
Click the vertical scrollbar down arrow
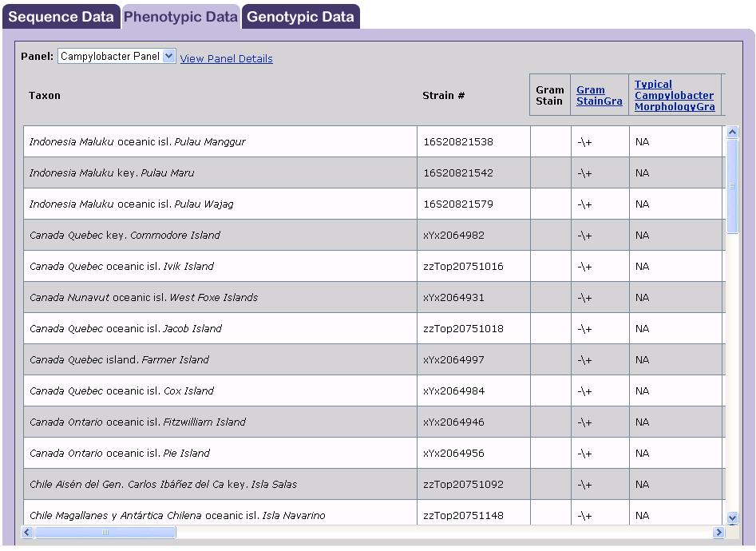click(732, 518)
